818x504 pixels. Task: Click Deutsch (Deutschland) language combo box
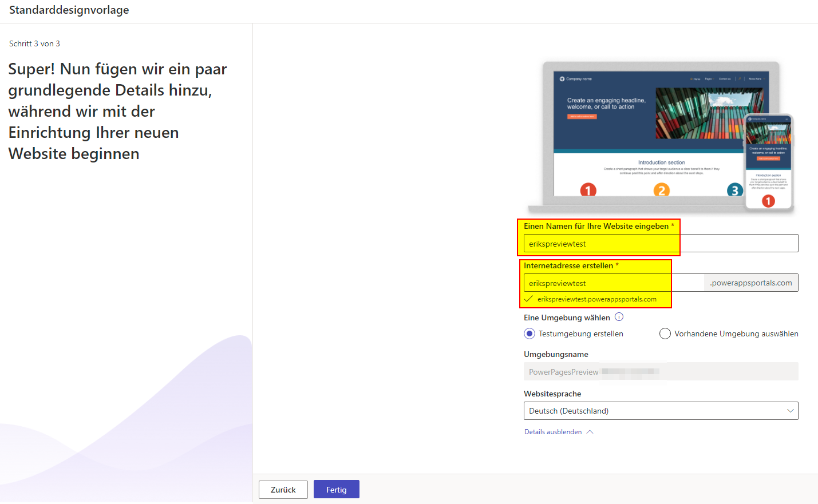pyautogui.click(x=653, y=411)
